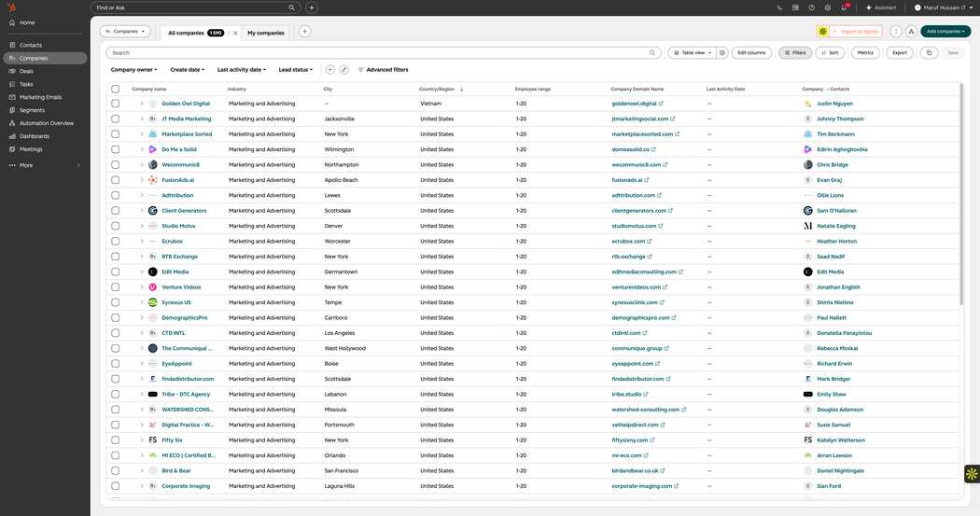This screenshot has height=516, width=980.
Task: Tick the FusionAds.ai row checkbox
Action: (x=116, y=180)
